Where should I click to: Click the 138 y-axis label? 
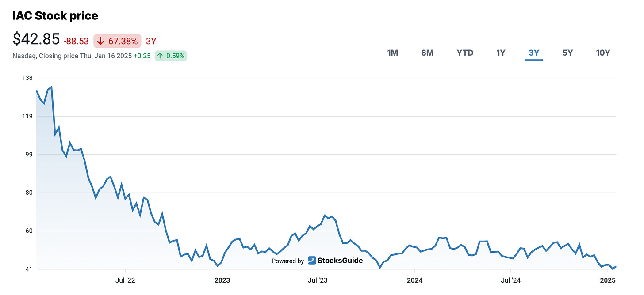pyautogui.click(x=27, y=78)
